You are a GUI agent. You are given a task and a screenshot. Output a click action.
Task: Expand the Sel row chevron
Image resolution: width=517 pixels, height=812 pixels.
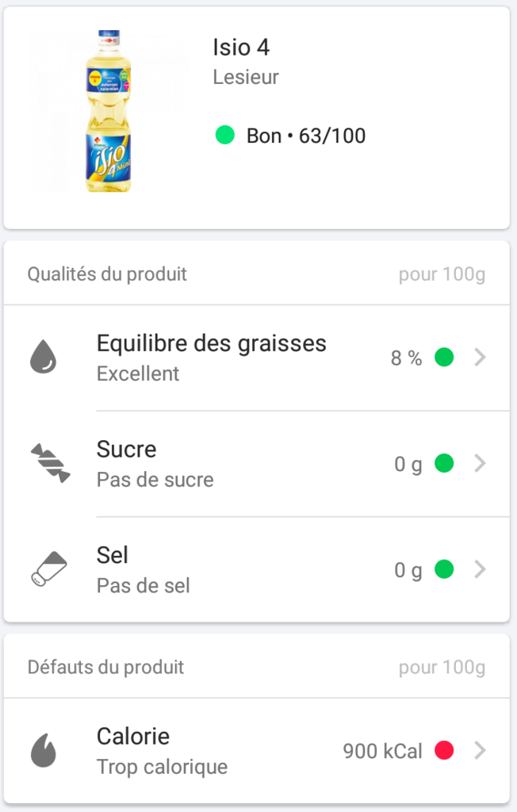(x=481, y=569)
